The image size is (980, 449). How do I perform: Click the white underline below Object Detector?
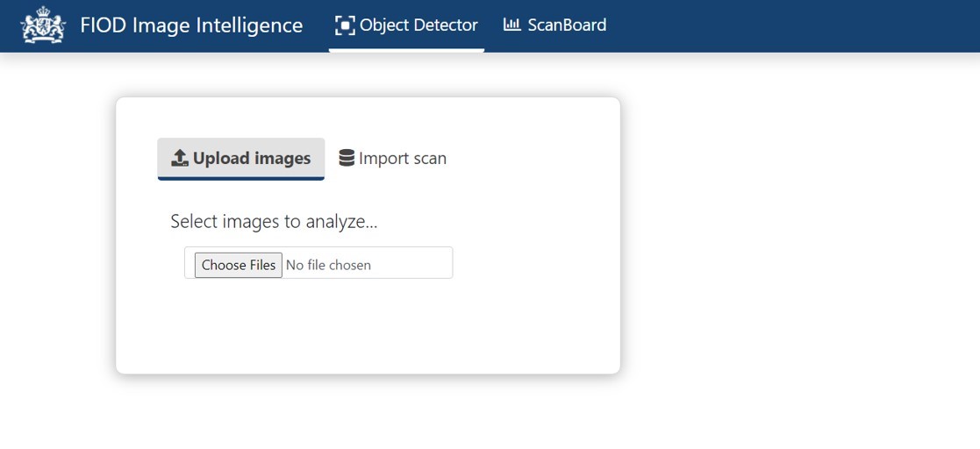coord(406,50)
